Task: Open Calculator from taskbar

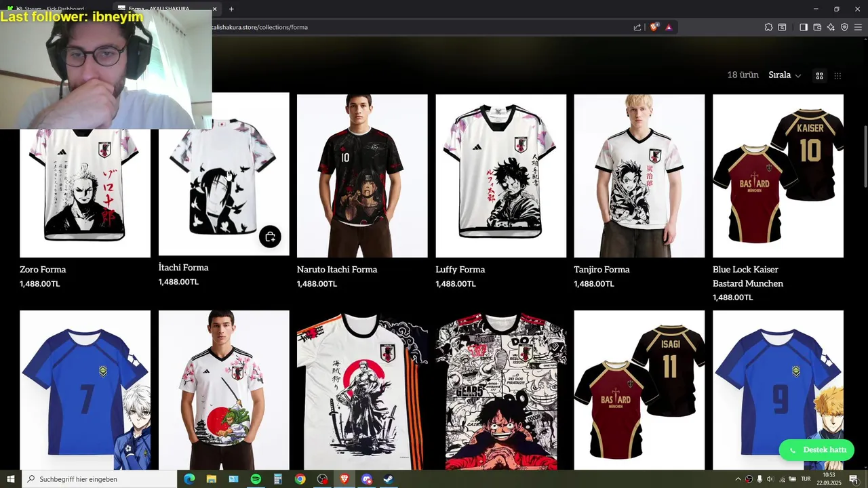Action: pyautogui.click(x=278, y=479)
